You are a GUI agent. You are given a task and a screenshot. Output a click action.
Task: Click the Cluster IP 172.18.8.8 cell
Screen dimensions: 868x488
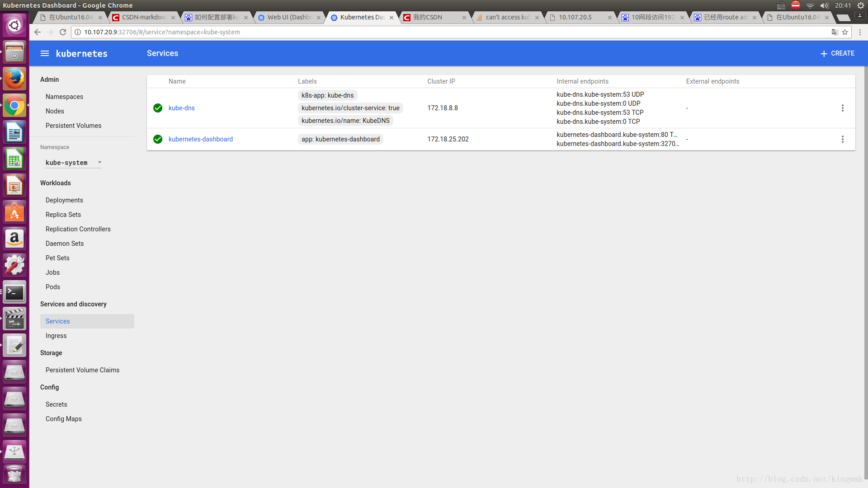(443, 108)
